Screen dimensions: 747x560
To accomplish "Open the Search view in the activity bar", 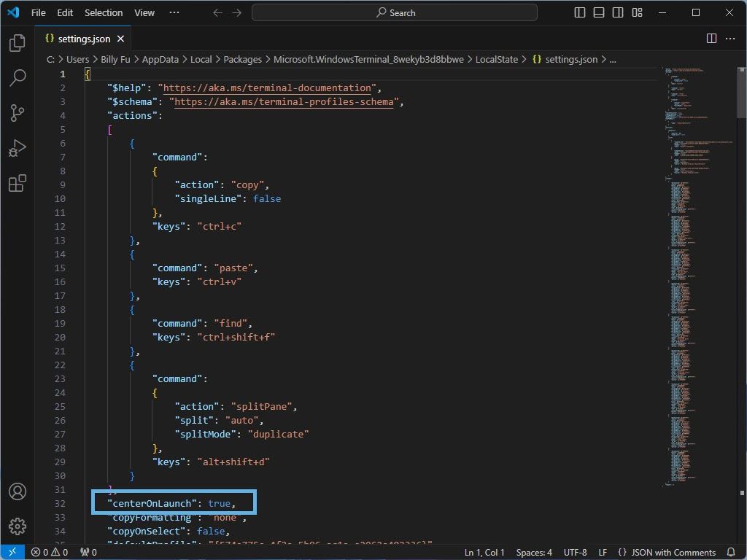I will coord(16,78).
